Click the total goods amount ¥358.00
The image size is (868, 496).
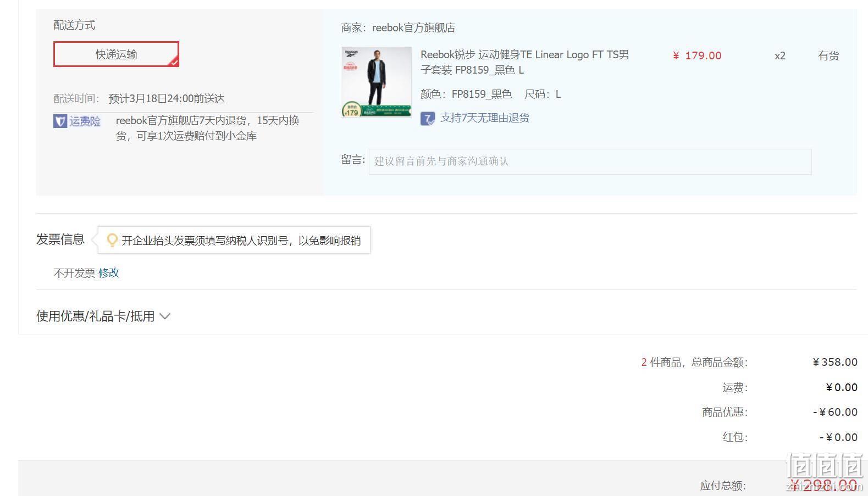(834, 362)
